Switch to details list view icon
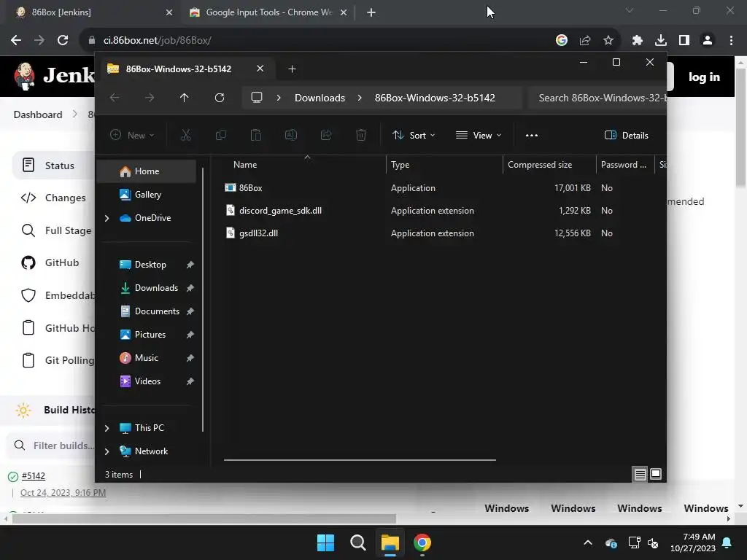 (x=640, y=474)
